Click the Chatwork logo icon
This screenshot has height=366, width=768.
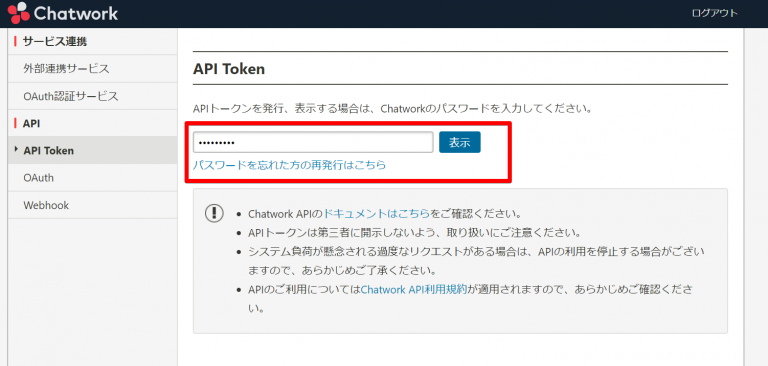tap(18, 13)
